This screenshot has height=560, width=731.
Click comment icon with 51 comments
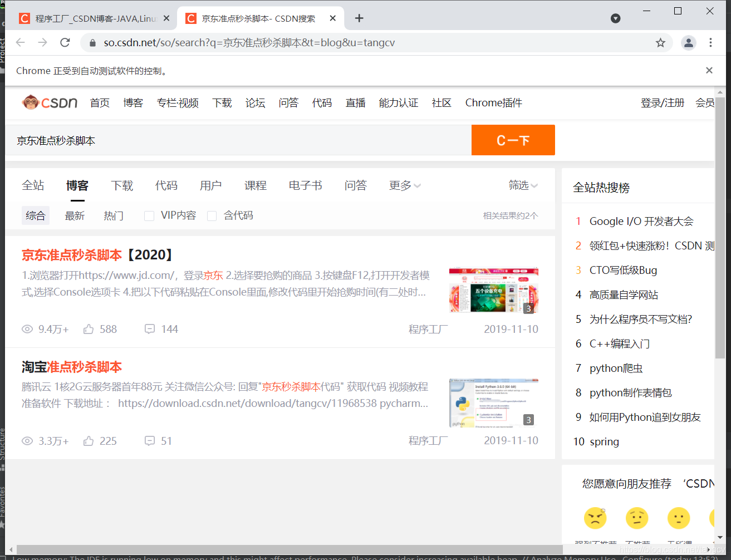coord(150,441)
